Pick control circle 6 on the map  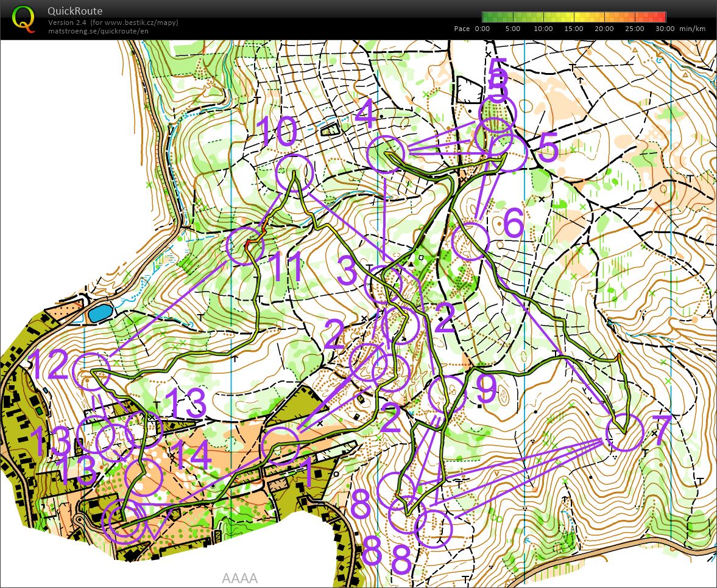[x=471, y=239]
